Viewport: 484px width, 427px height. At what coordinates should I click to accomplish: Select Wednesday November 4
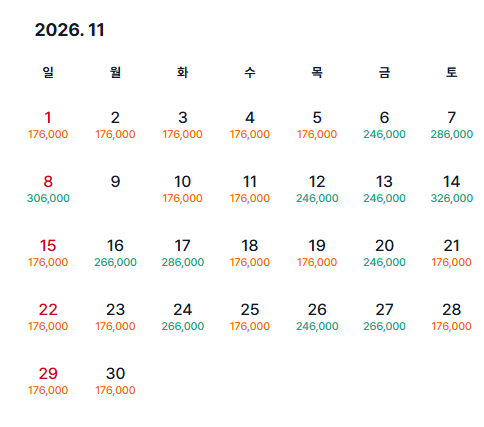[250, 125]
